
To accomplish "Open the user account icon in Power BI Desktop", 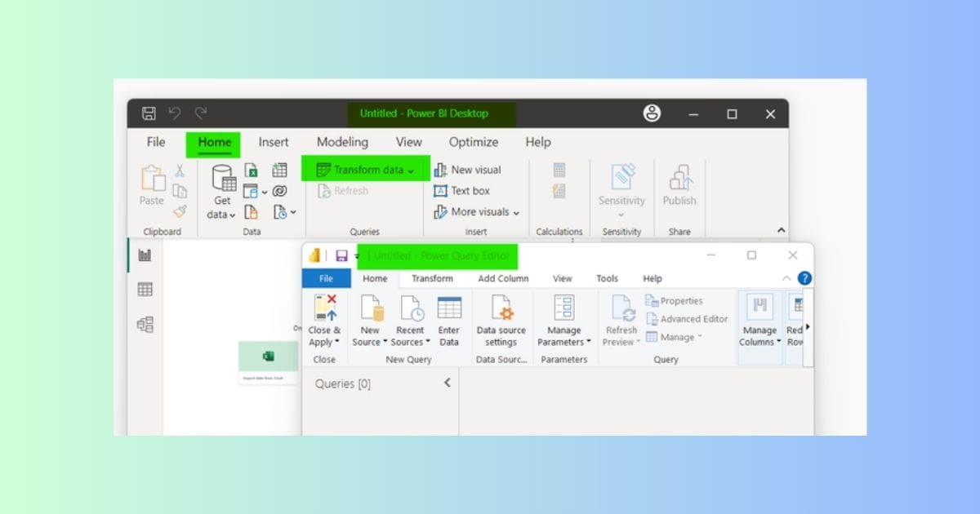I will [x=652, y=113].
